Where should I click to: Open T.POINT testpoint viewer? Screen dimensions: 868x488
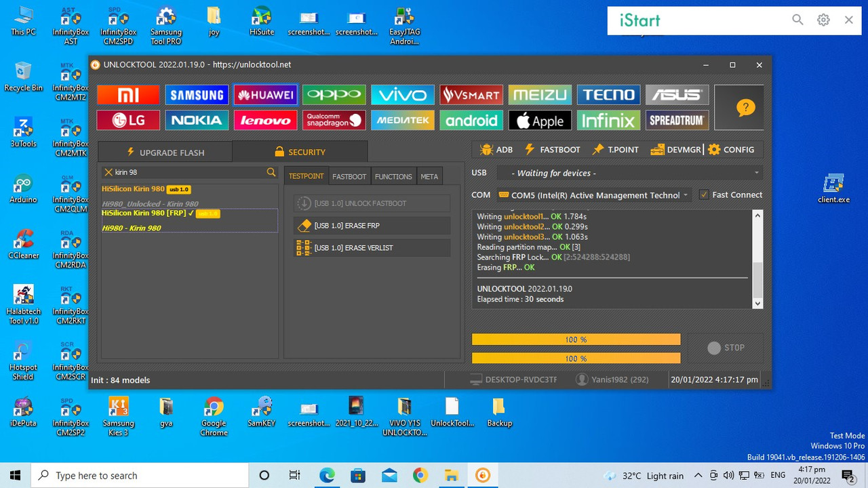[615, 150]
